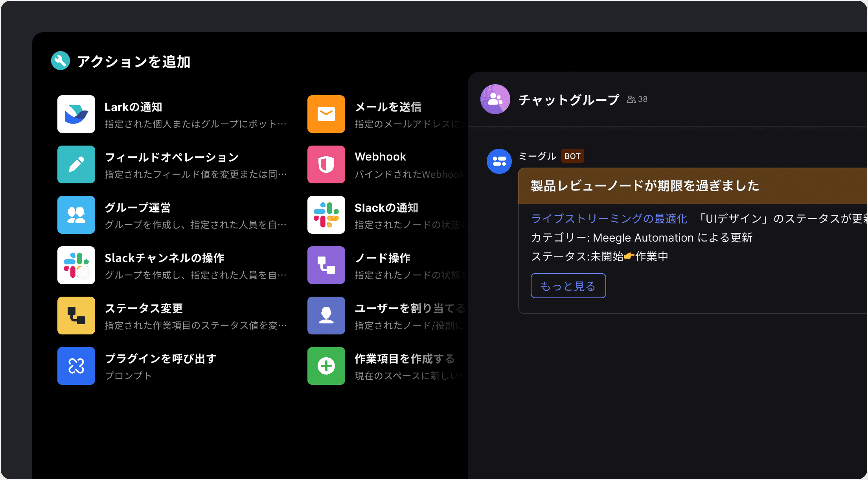Screen dimensions: 868x480
Task: Click the BOT badge next to ミーグル
Action: click(572, 156)
